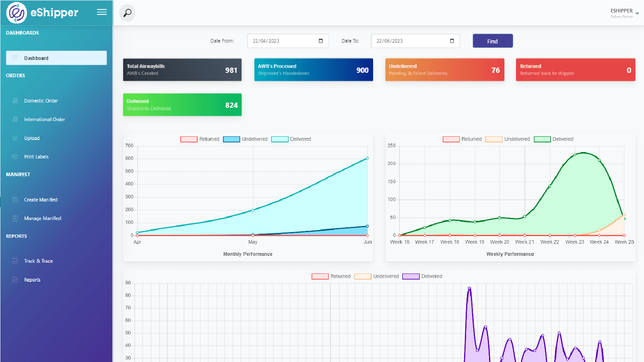Click the Print Labels printer icon
This screenshot has height=362, width=644.
(15, 157)
